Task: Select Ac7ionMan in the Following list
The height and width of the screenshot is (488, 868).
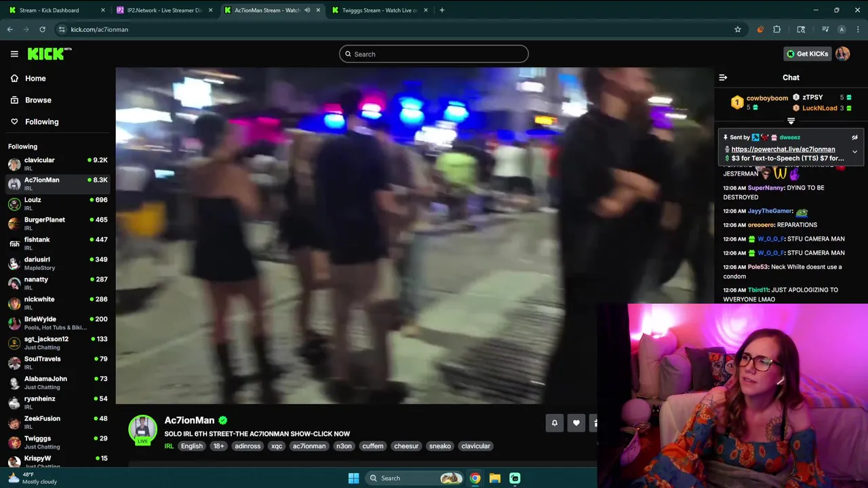Action: click(58, 184)
